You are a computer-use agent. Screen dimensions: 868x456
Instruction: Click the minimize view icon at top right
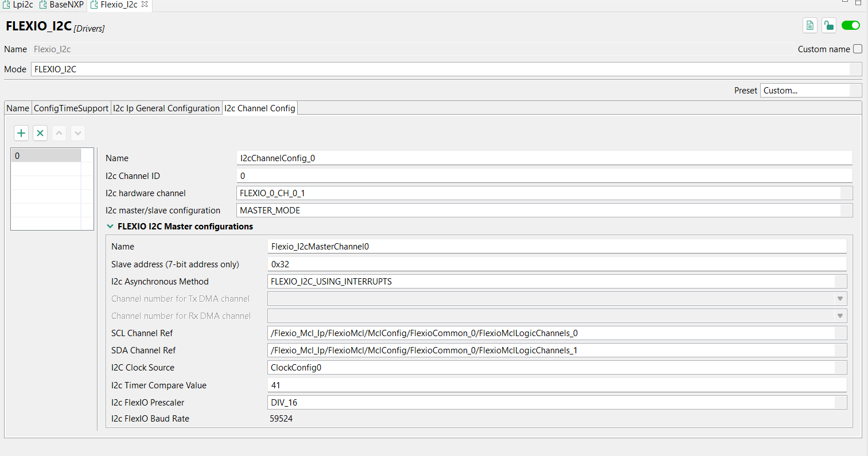click(845, 2)
